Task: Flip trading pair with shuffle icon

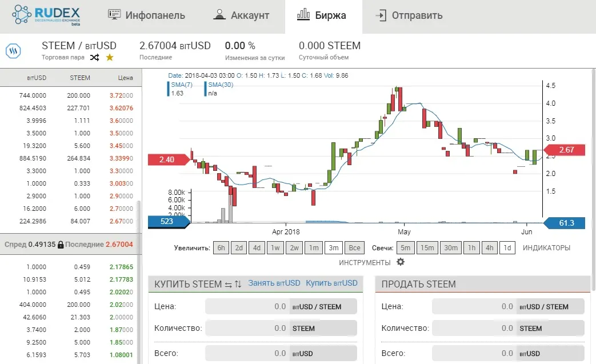Action: pos(95,57)
